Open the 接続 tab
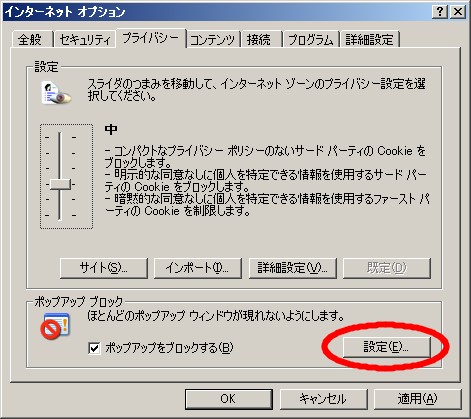The image size is (471, 419). point(260,40)
